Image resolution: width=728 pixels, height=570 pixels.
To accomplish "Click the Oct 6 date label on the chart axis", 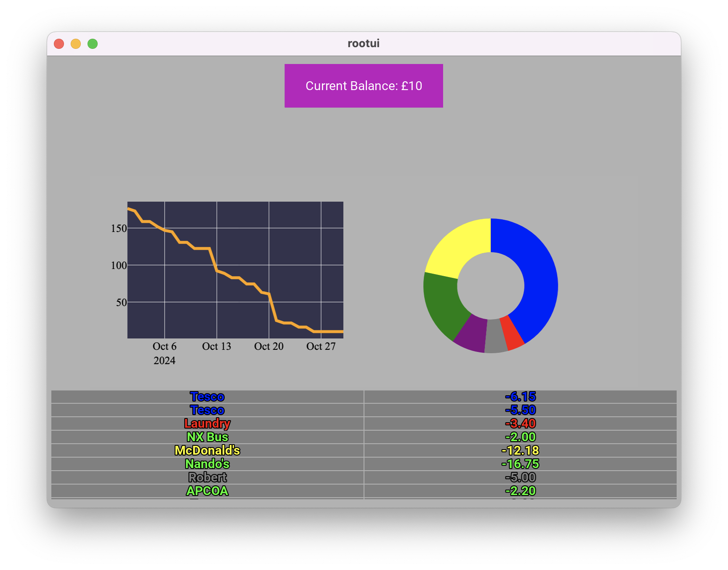I will point(165,346).
